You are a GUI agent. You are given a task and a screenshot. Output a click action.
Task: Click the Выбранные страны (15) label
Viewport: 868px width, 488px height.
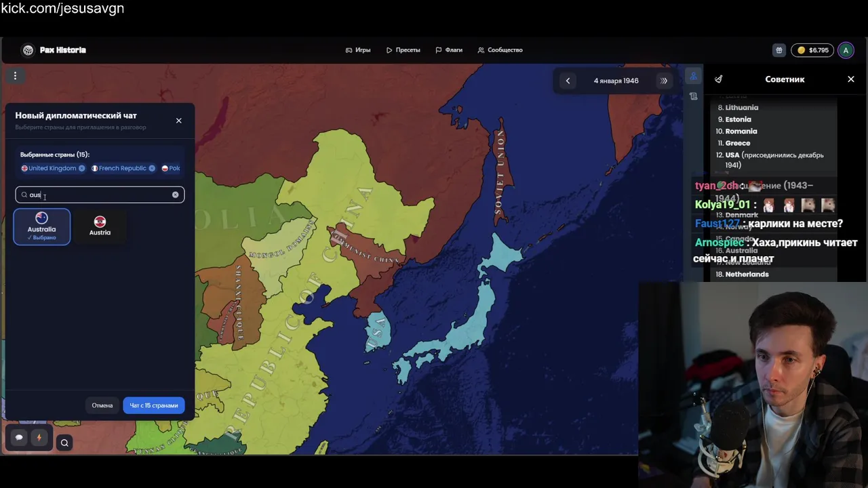(x=54, y=155)
